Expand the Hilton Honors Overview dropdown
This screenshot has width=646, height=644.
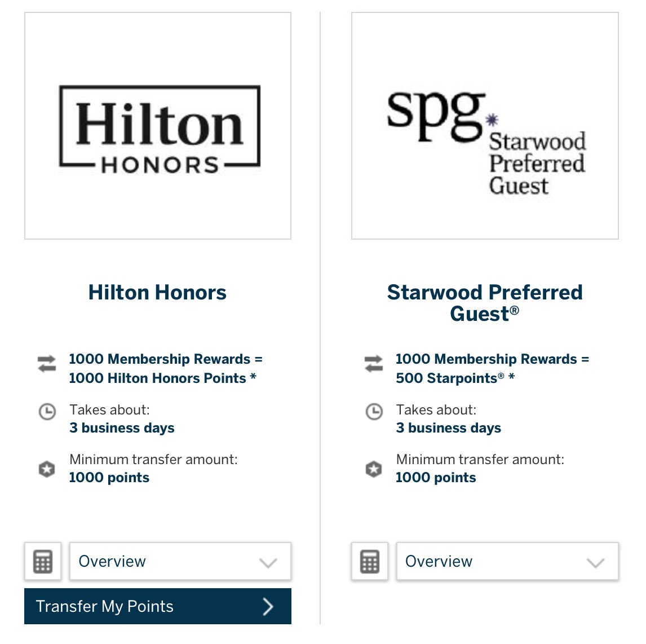click(x=180, y=561)
